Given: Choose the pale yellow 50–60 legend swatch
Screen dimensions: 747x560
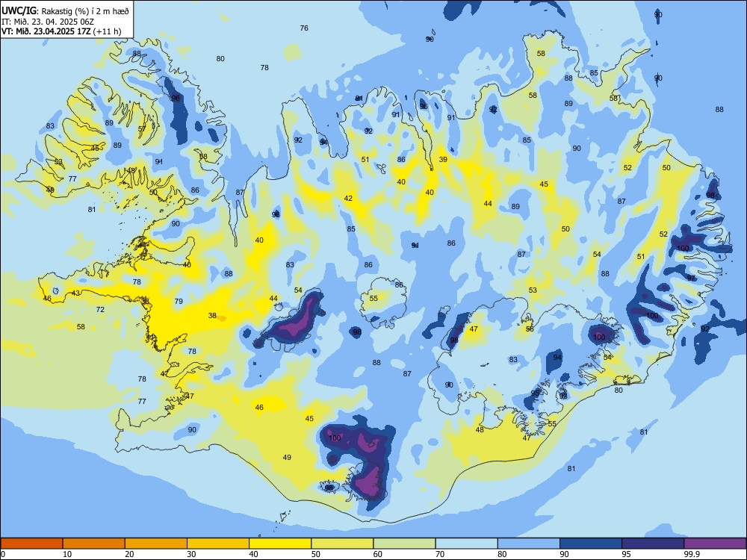Looking at the screenshot, I should [x=342, y=544].
